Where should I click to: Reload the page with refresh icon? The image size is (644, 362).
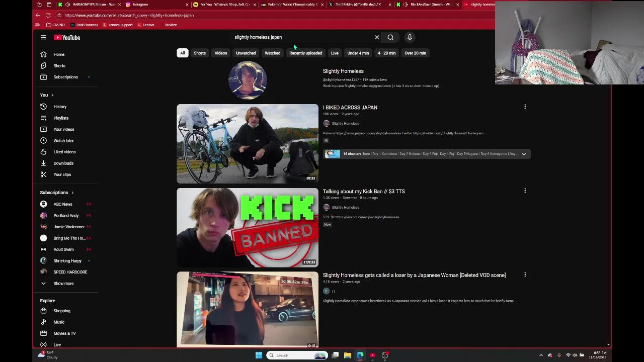coord(48,15)
